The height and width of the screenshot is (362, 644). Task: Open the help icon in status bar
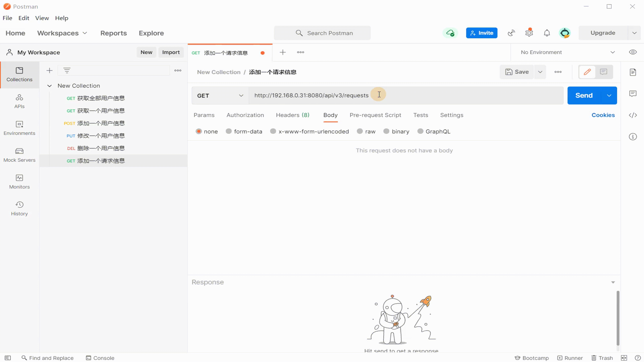pos(637,358)
